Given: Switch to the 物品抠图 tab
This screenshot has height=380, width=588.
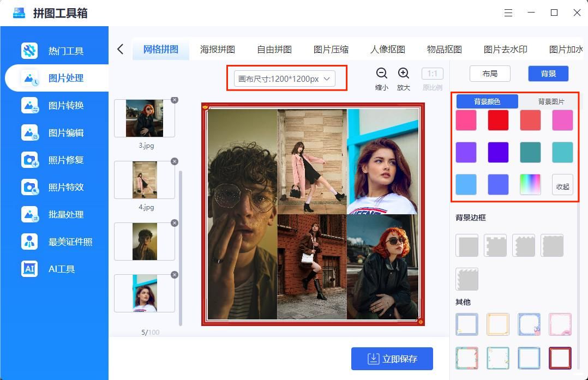Looking at the screenshot, I should click(x=445, y=49).
